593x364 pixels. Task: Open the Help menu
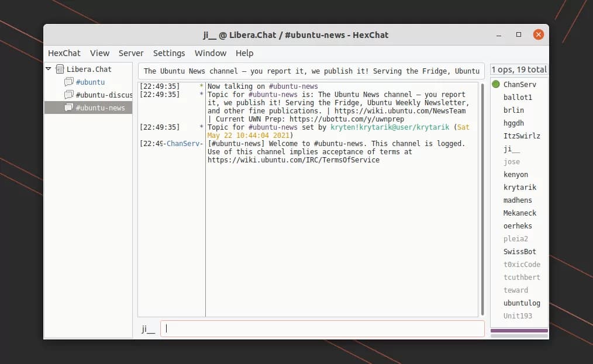[x=244, y=53]
